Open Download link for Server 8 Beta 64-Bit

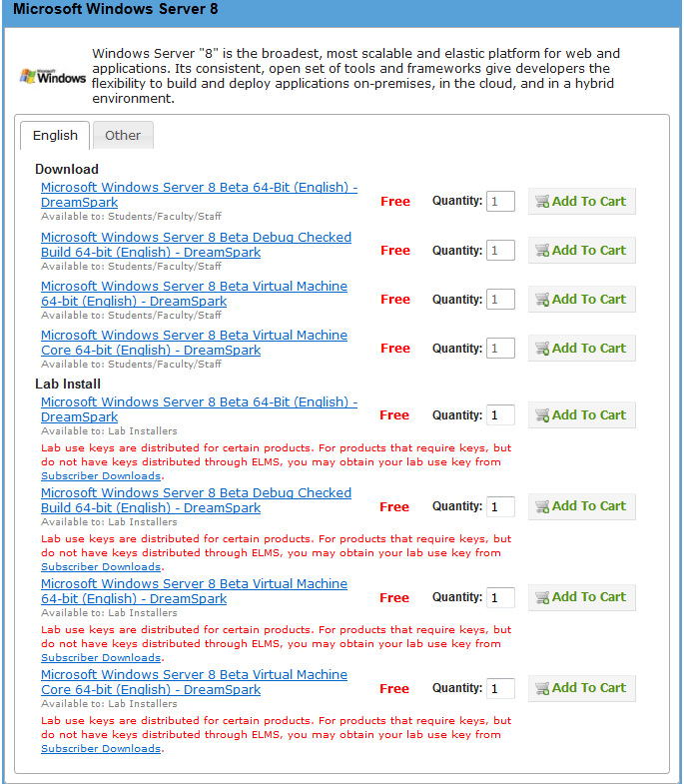pos(199,195)
